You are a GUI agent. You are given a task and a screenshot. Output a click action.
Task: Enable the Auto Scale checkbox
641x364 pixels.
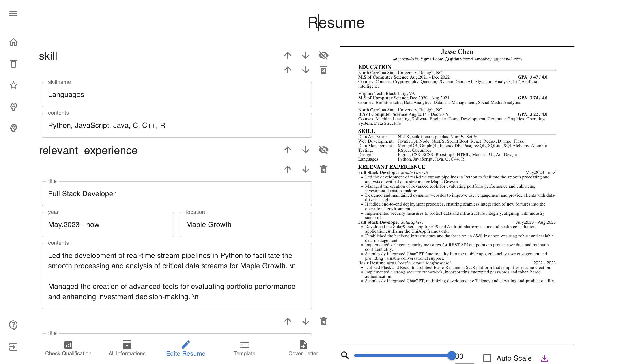[487, 358]
